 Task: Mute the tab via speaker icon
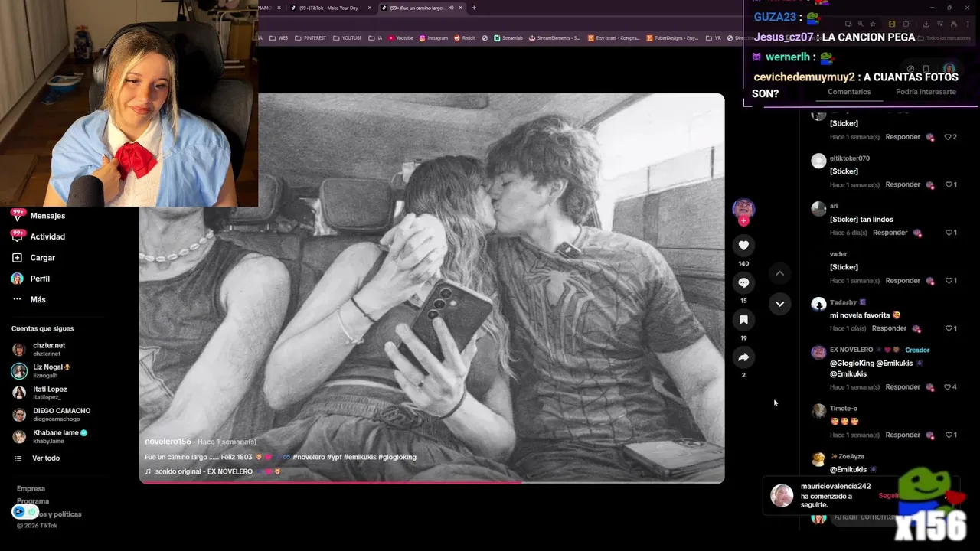point(451,8)
